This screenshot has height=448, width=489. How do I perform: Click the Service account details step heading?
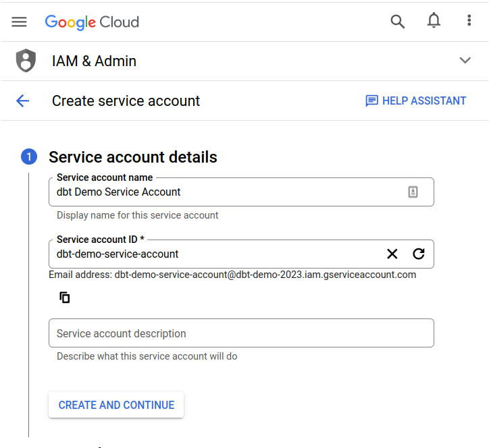coord(133,157)
